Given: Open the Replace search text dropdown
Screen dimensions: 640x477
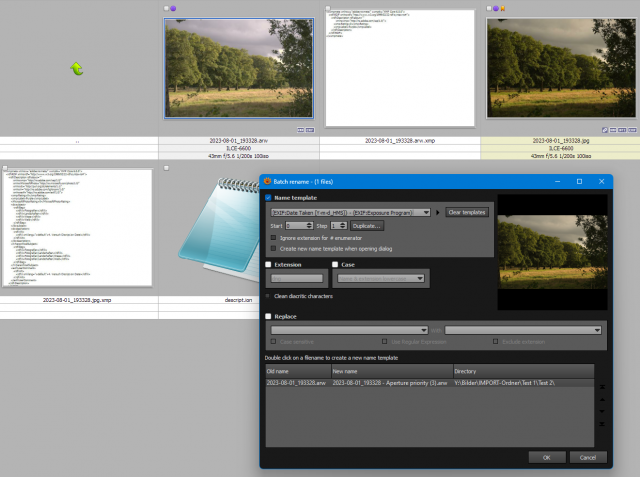Looking at the screenshot, I should click(x=349, y=330).
